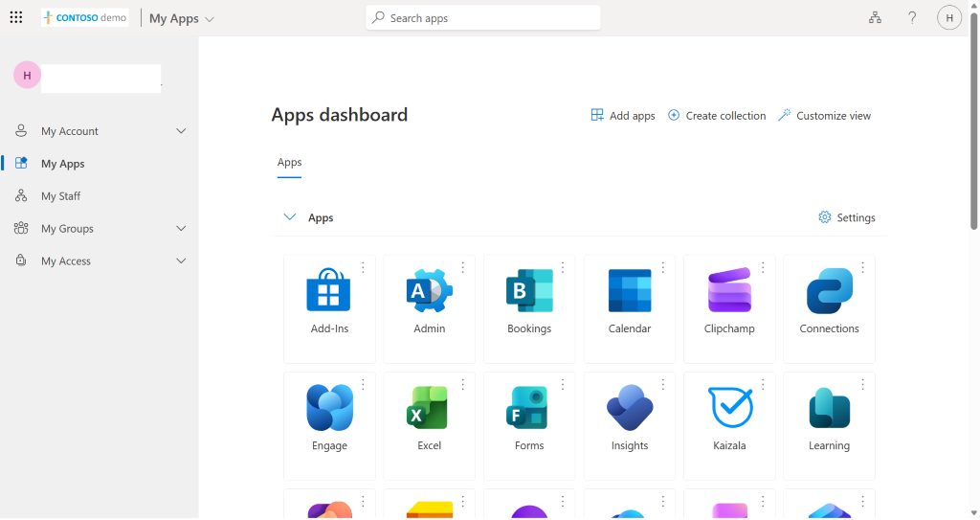The height and width of the screenshot is (520, 980).
Task: Collapse the Apps collection section
Action: tap(289, 217)
